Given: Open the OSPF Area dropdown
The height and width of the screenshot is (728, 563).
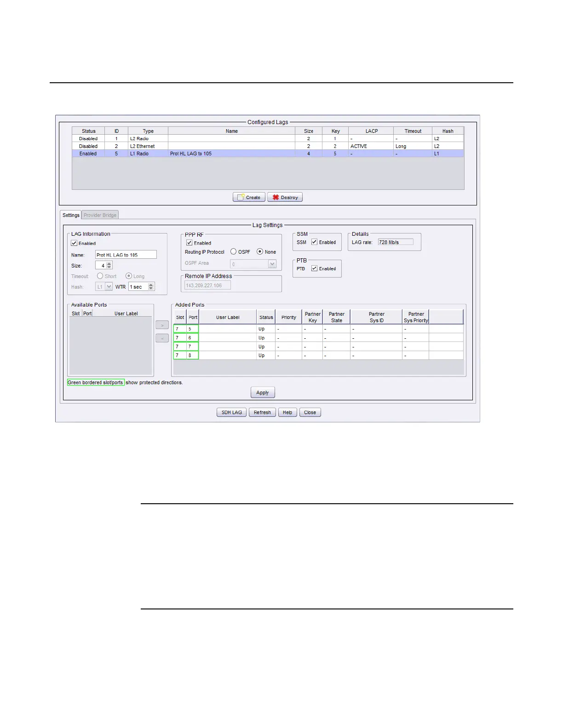Looking at the screenshot, I should pos(253,264).
